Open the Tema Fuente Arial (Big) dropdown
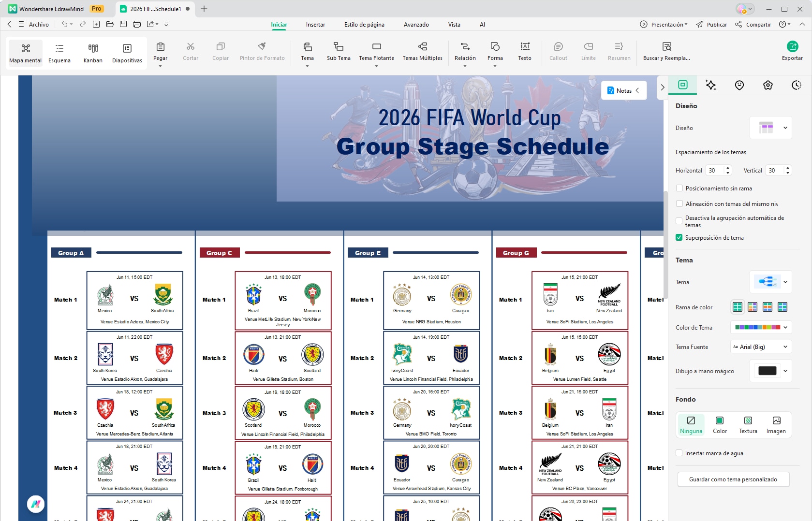The width and height of the screenshot is (812, 521). [x=761, y=347]
